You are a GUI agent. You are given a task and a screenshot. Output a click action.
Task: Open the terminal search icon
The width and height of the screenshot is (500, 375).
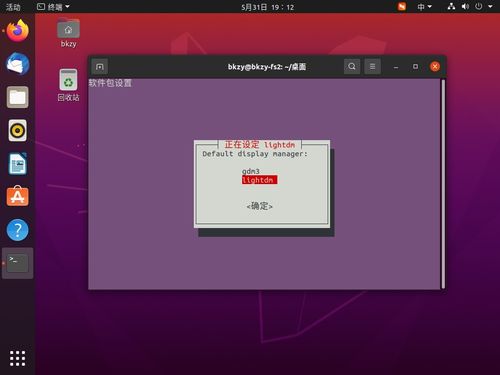coord(352,66)
